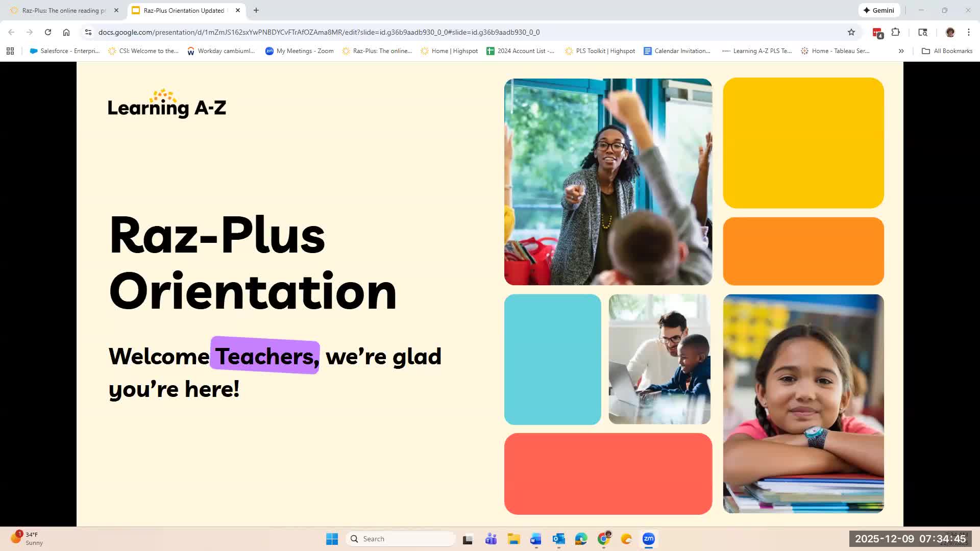Viewport: 980px width, 551px height.
Task: Click the Windows taskbar search field
Action: click(401, 539)
